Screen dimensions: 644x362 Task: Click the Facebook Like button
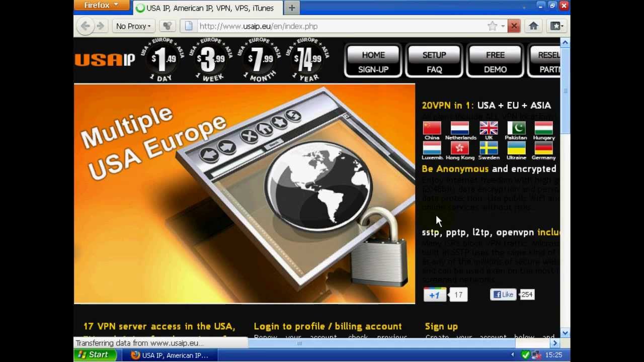pos(504,295)
